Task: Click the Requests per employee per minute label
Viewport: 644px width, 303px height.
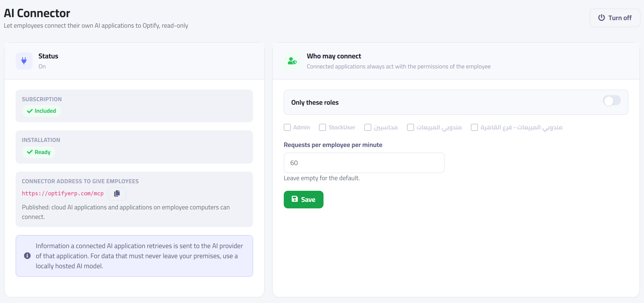Action: [333, 145]
